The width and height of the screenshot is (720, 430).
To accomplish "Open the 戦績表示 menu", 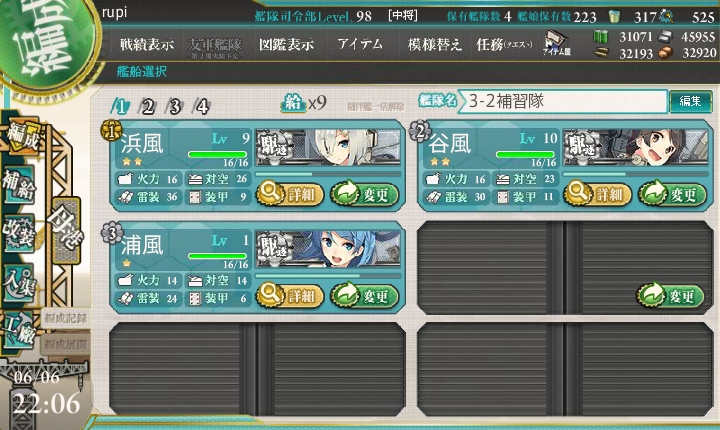I will click(146, 44).
